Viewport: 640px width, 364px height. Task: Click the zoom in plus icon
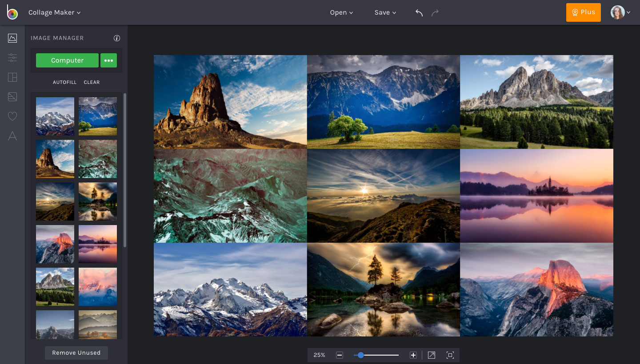coord(413,355)
